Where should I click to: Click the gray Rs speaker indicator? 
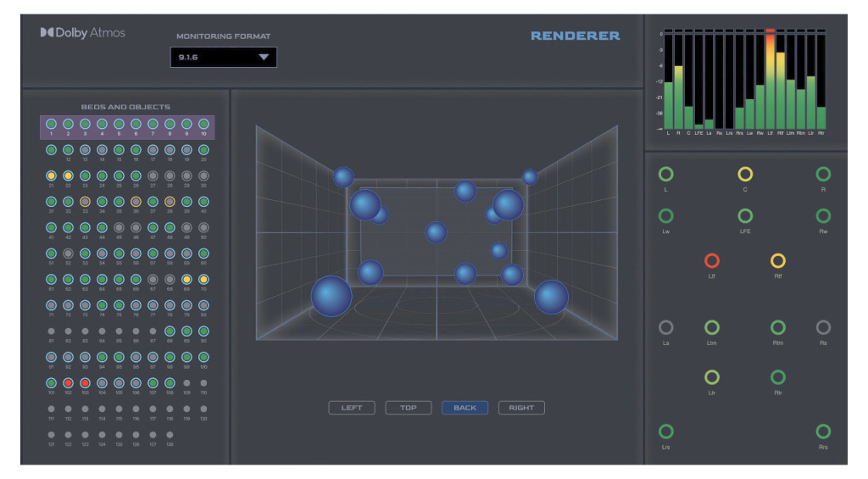point(823,328)
